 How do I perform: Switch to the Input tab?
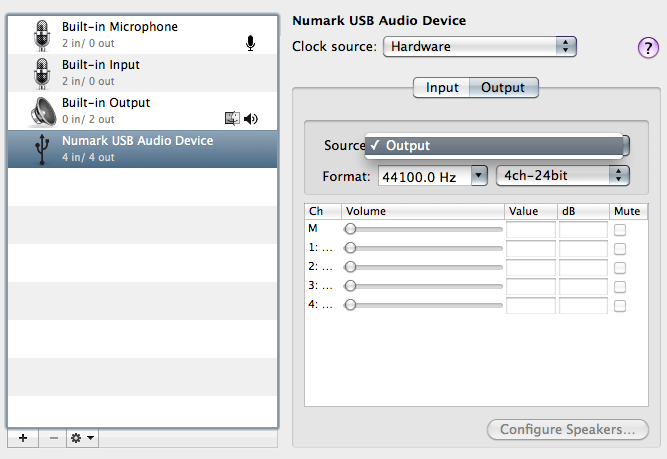(442, 88)
